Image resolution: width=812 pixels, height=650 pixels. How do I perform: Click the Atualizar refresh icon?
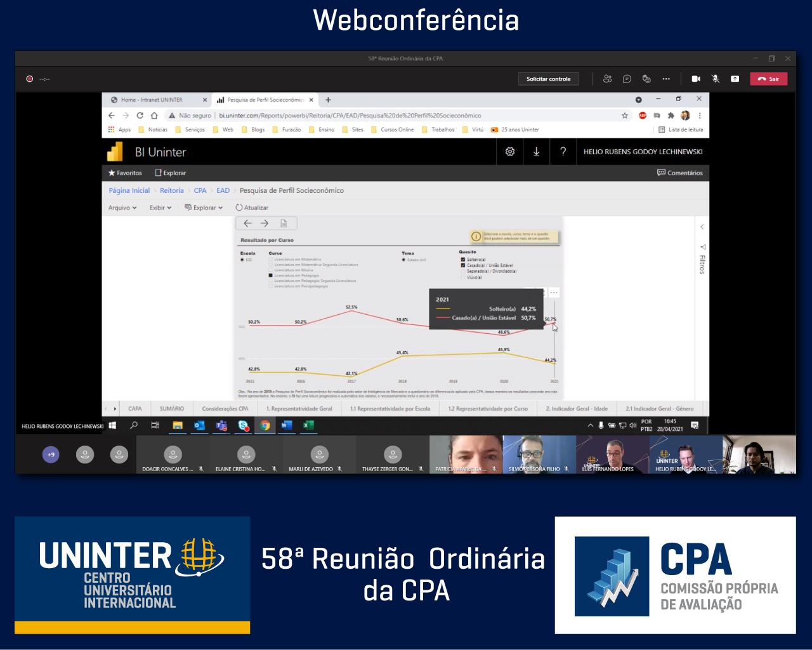tap(239, 208)
